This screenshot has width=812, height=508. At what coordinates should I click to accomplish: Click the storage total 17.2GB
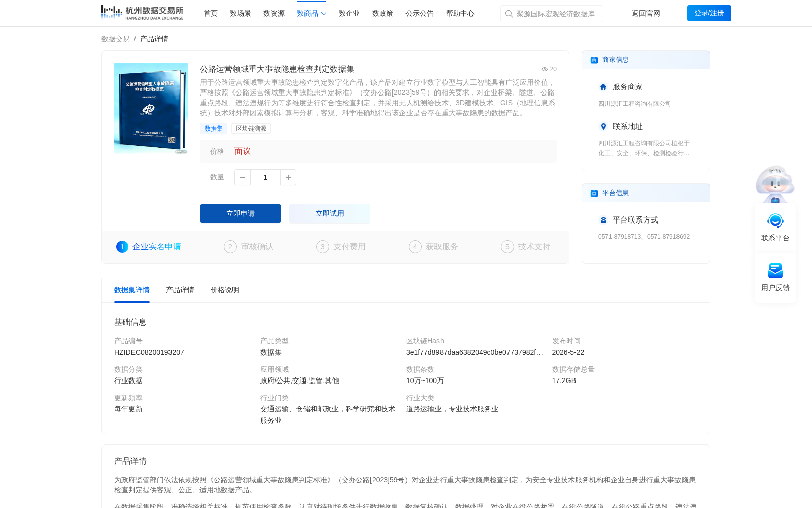pos(564,380)
